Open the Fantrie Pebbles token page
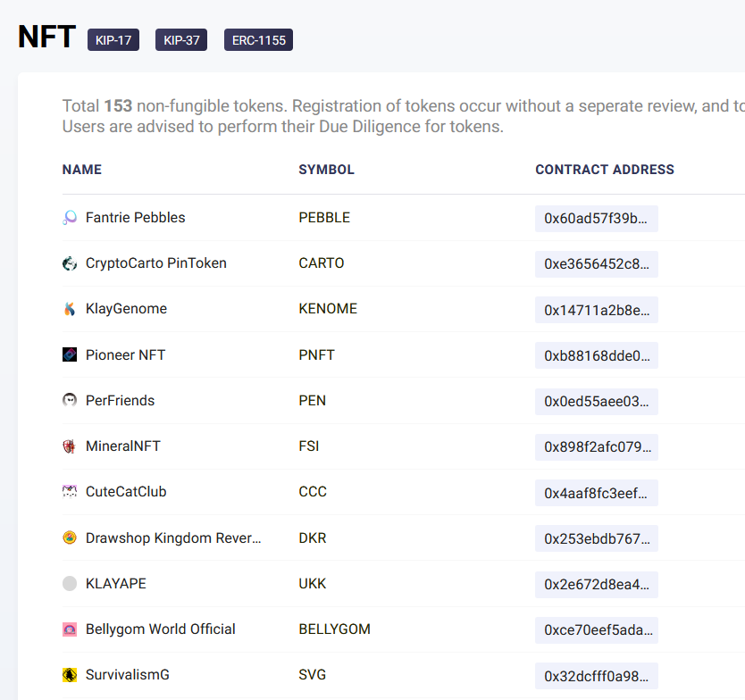Screen dimensions: 745x700 [136, 218]
